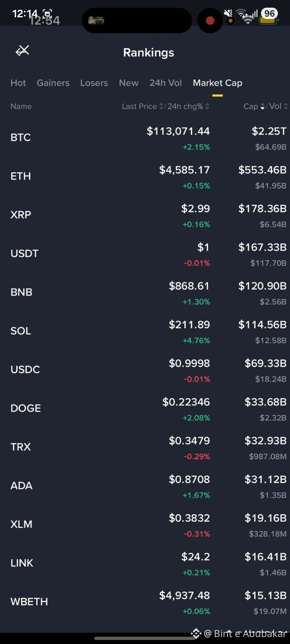Tap the muted sound status icon
This screenshot has height=644, width=290.
[x=228, y=13]
